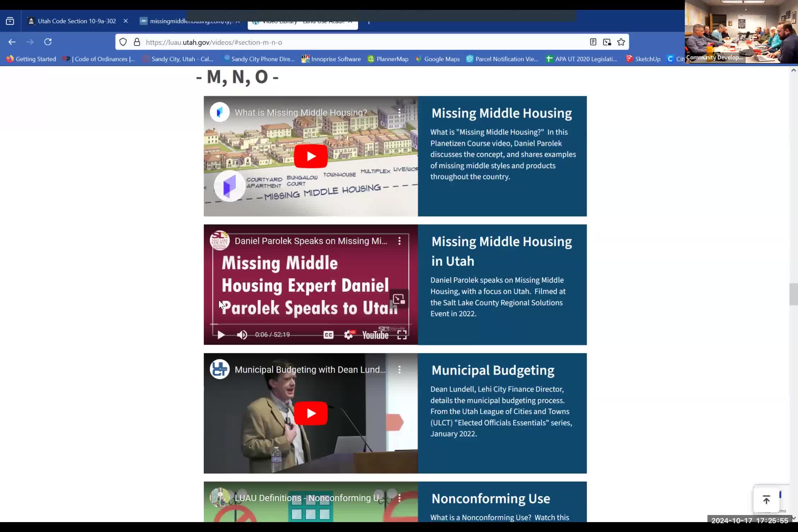Viewport: 798px width, 532px height.
Task: Switch to missingmiddlehousing.com tab
Action: point(190,21)
